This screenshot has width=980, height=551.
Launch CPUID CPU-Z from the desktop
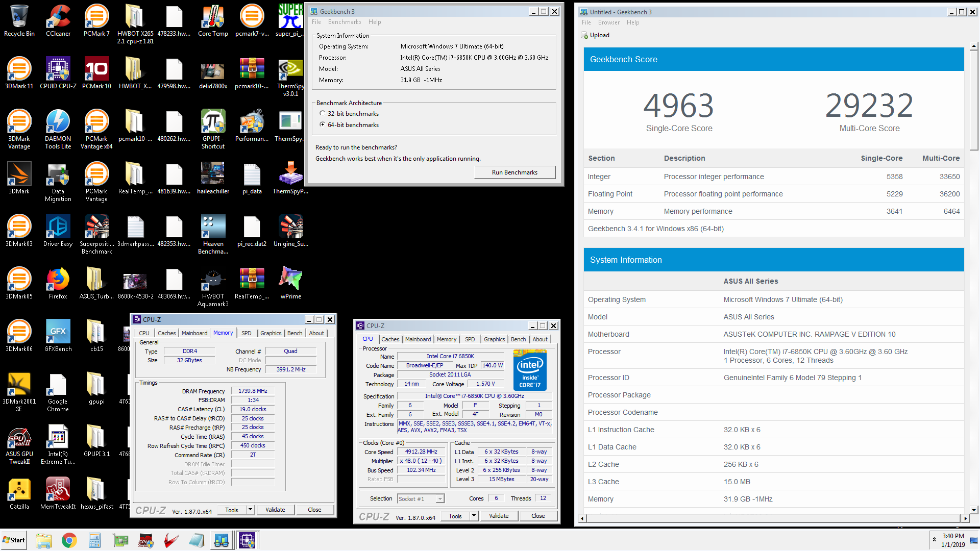(58, 73)
